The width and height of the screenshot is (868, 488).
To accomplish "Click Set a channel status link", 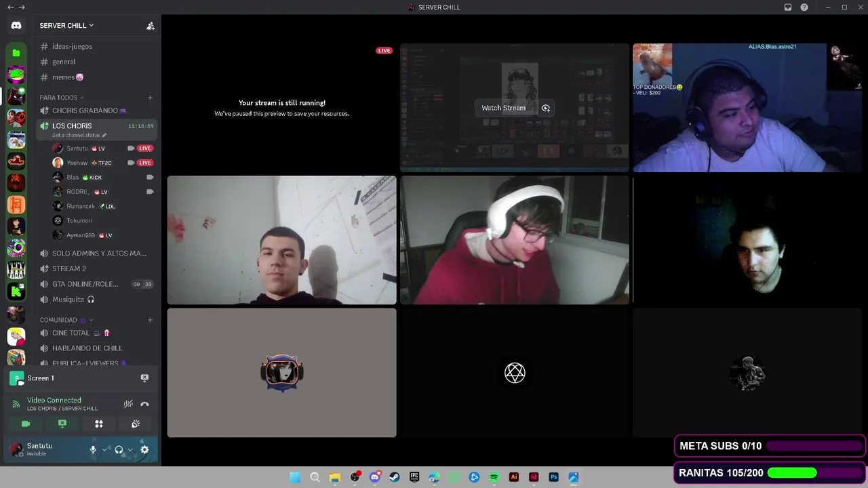I will tap(79, 135).
